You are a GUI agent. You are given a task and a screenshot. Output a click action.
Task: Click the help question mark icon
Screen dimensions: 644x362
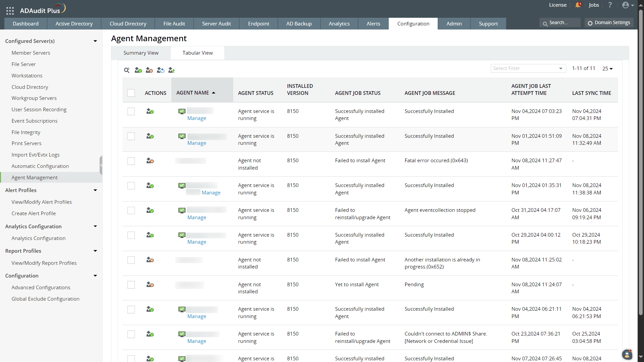pyautogui.click(x=610, y=5)
